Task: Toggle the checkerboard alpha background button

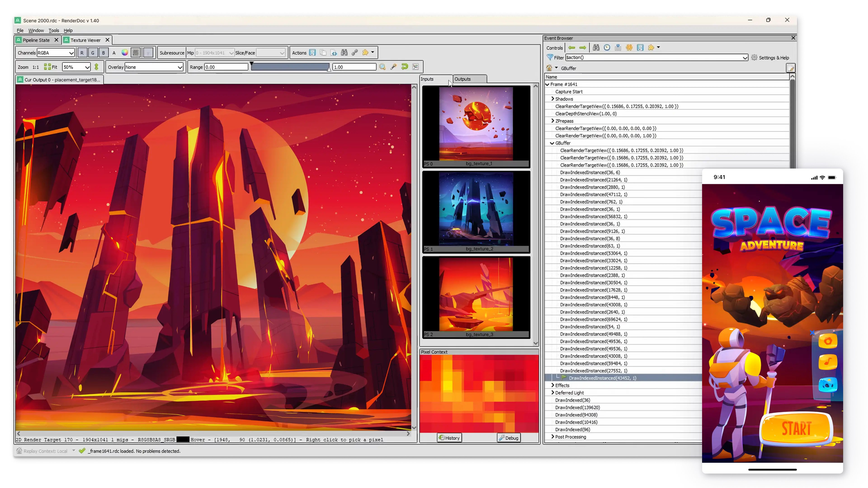Action: [135, 53]
